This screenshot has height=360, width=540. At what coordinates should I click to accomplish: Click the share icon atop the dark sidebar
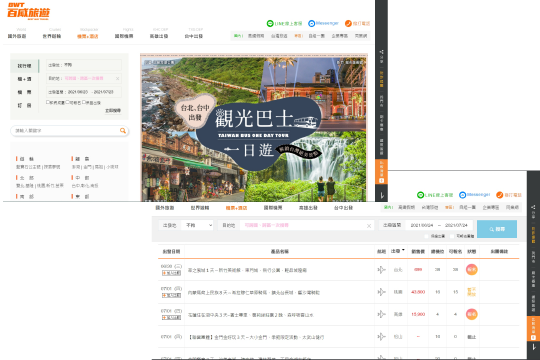click(x=381, y=52)
